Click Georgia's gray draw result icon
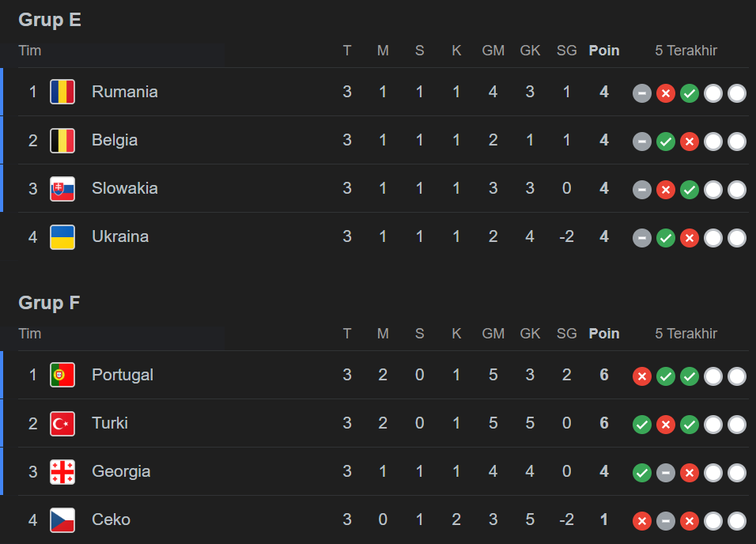Image resolution: width=756 pixels, height=544 pixels. pos(666,473)
